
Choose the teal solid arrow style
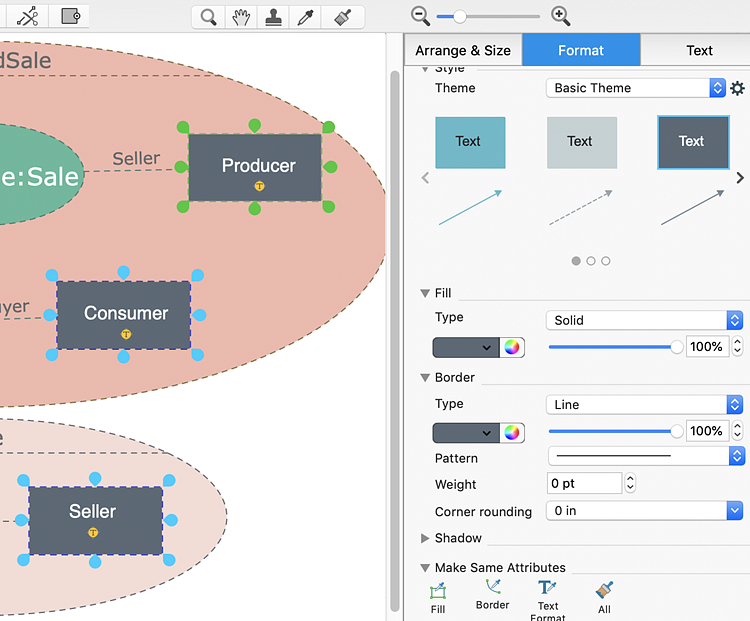click(x=470, y=207)
